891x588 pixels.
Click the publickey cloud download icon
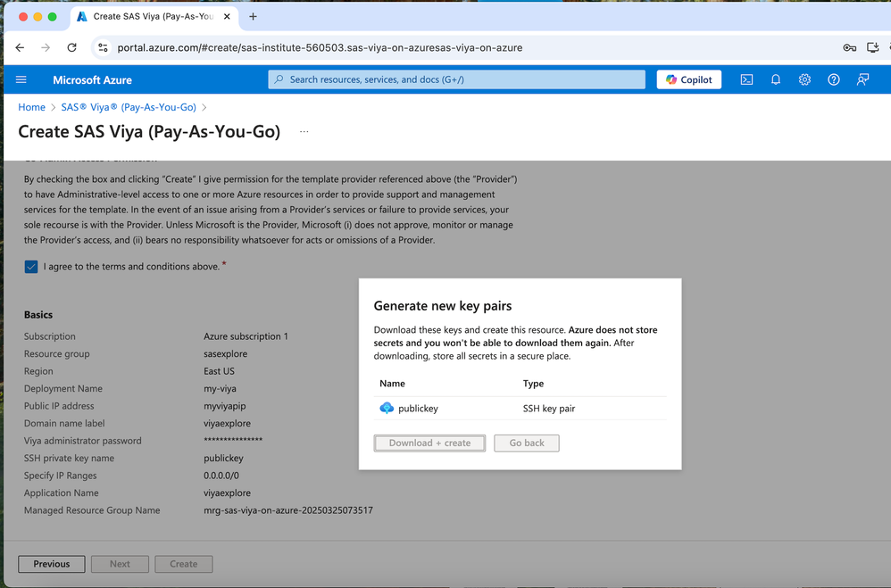point(387,408)
